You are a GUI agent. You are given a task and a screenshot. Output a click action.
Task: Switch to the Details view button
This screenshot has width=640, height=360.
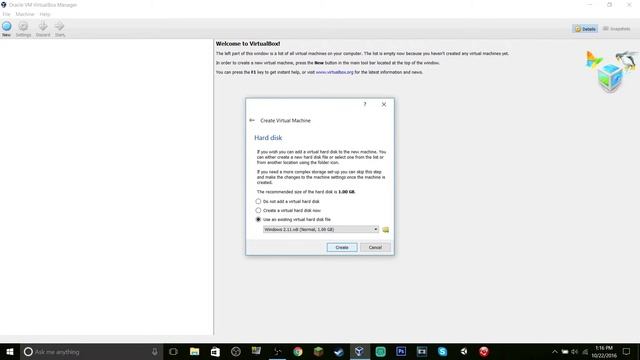pos(585,29)
